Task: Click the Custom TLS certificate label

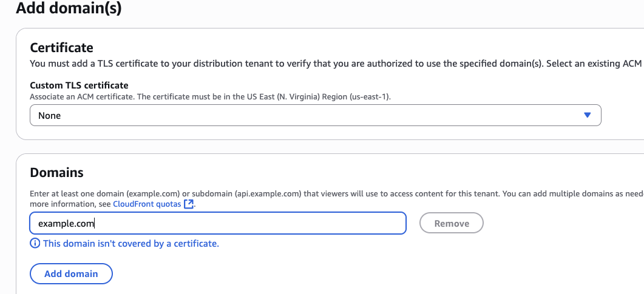Action: coord(79,85)
